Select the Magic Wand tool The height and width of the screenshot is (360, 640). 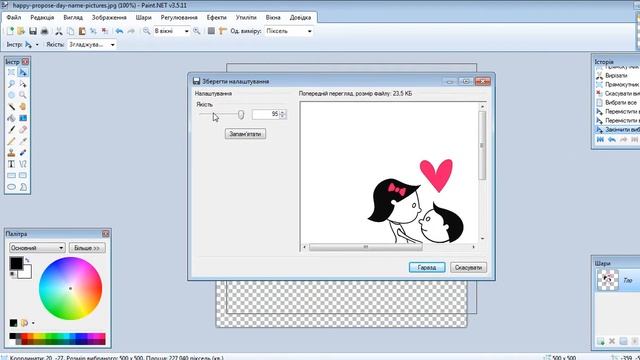pyautogui.click(x=11, y=107)
